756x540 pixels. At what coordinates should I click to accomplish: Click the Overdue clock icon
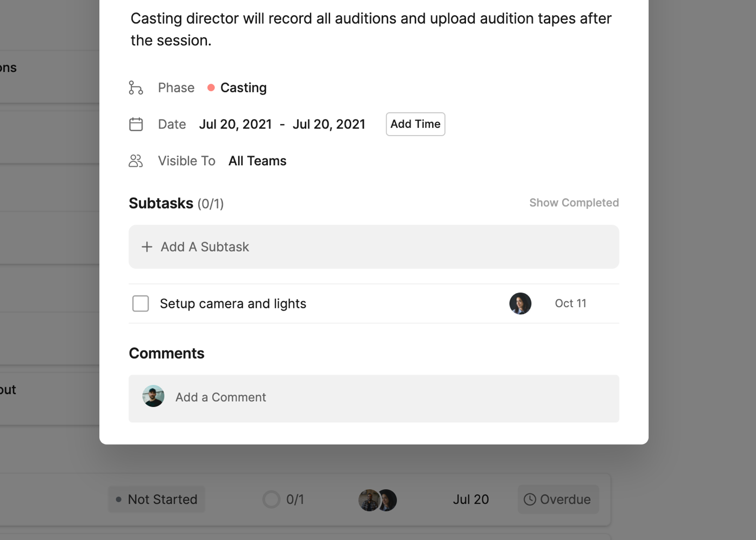[x=530, y=500]
